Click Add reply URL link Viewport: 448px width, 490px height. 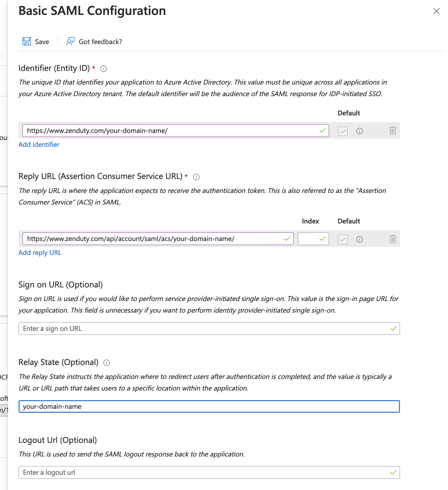tap(40, 253)
